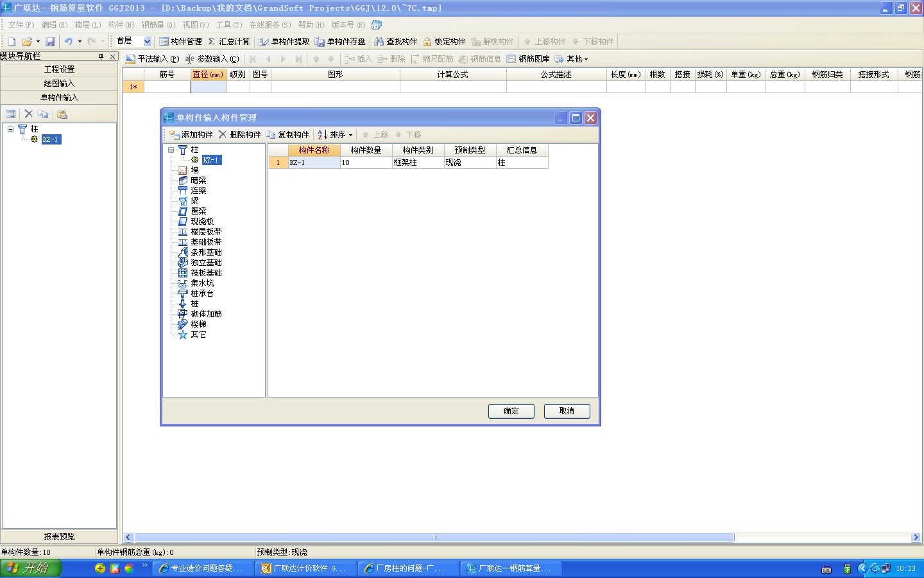
Task: Select 连梁 in dialog component tree
Action: pyautogui.click(x=198, y=191)
